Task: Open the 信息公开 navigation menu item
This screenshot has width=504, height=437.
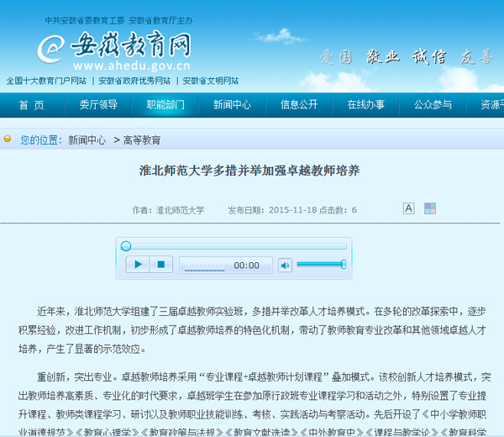Action: [x=299, y=105]
